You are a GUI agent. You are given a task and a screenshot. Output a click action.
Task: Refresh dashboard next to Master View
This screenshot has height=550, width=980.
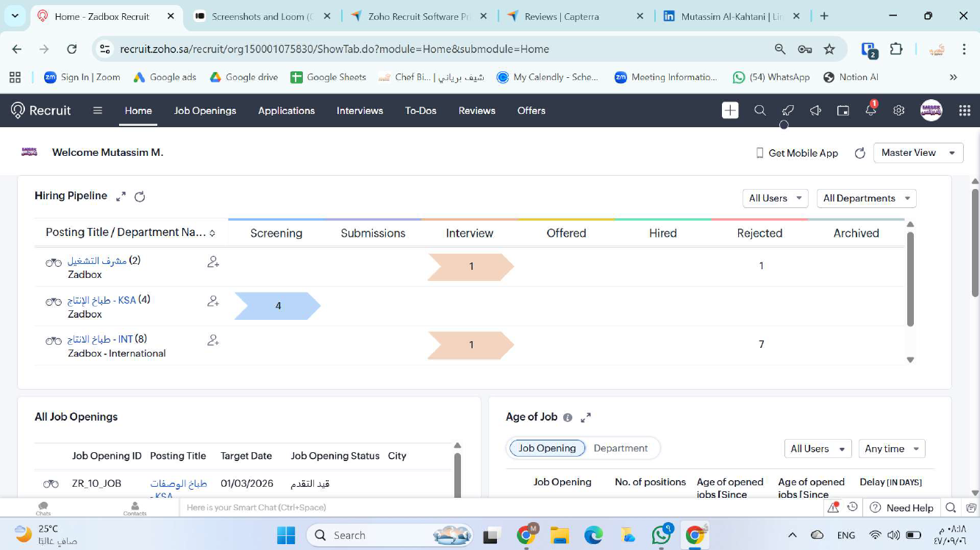click(x=860, y=153)
